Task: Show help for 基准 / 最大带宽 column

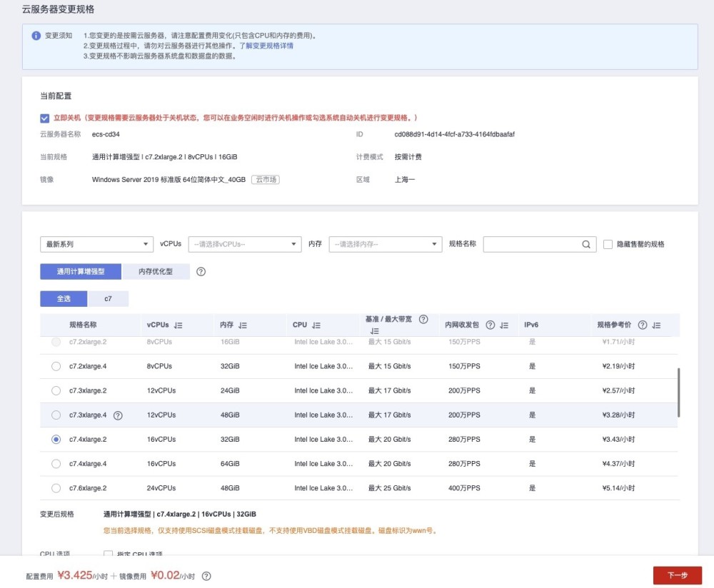Action: [x=423, y=319]
